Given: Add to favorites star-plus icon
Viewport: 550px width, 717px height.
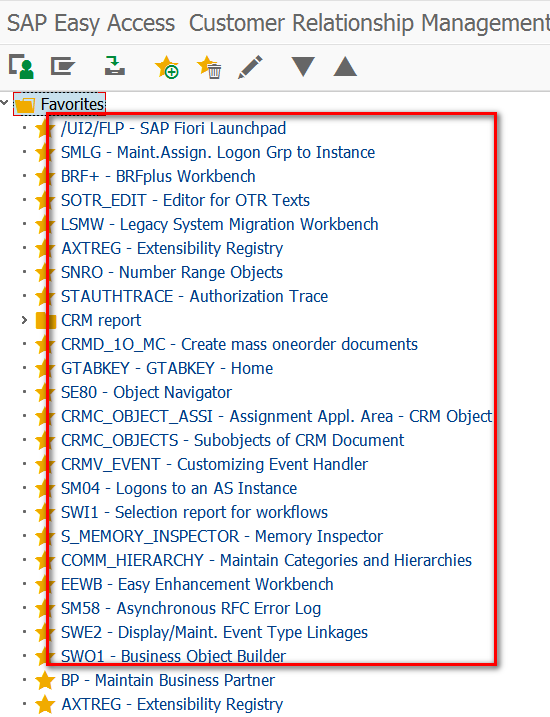Looking at the screenshot, I should click(x=166, y=67).
